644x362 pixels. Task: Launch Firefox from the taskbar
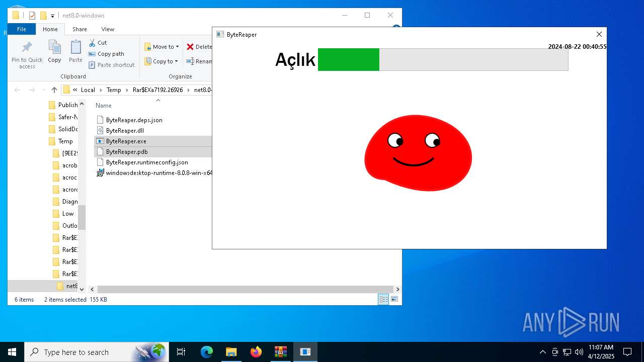coord(256,352)
